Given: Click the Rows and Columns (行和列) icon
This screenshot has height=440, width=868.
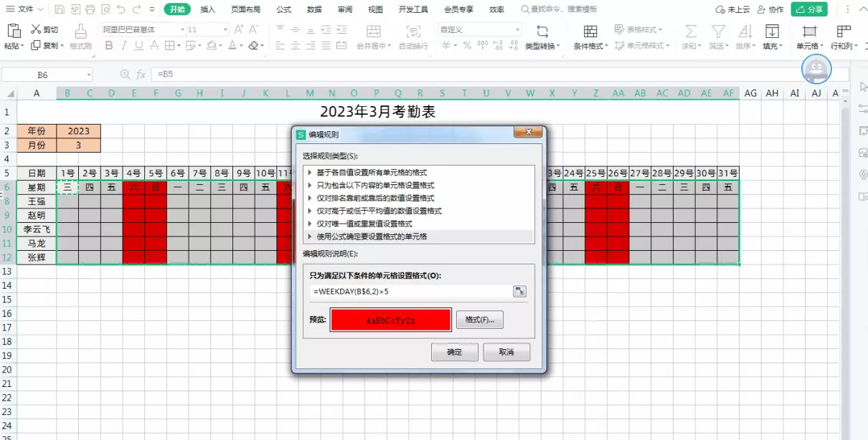Looking at the screenshot, I should (x=844, y=31).
